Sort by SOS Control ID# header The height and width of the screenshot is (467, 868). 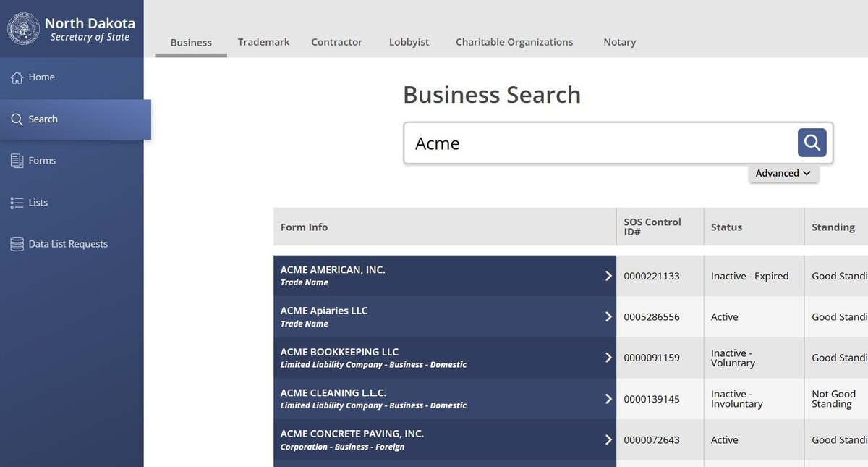click(x=660, y=227)
